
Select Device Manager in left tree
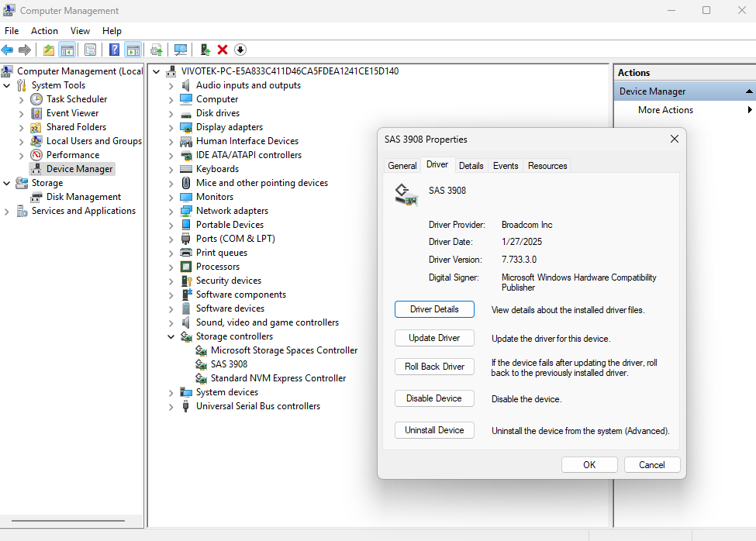pos(80,169)
